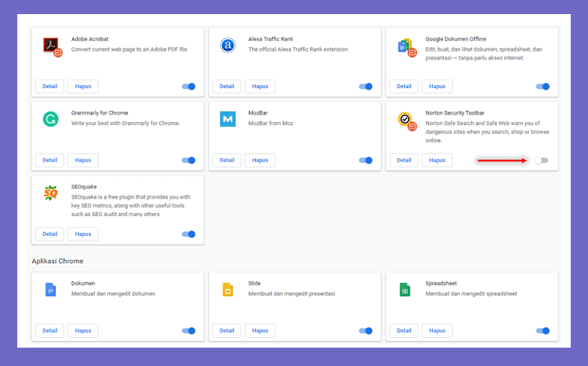This screenshot has width=588, height=366.
Task: Turn off the SEOquake toggle
Action: (x=189, y=234)
